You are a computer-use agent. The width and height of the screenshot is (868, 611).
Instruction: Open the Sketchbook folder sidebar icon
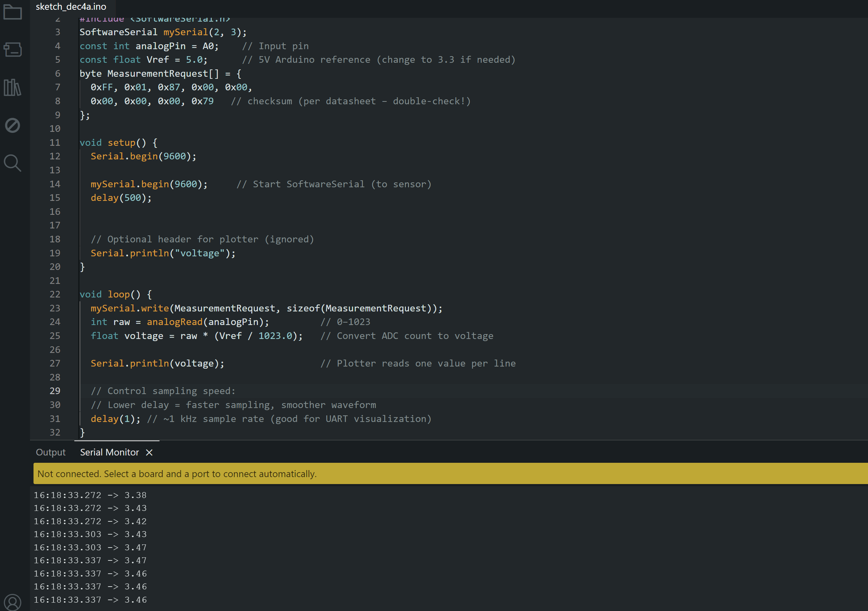pos(13,12)
